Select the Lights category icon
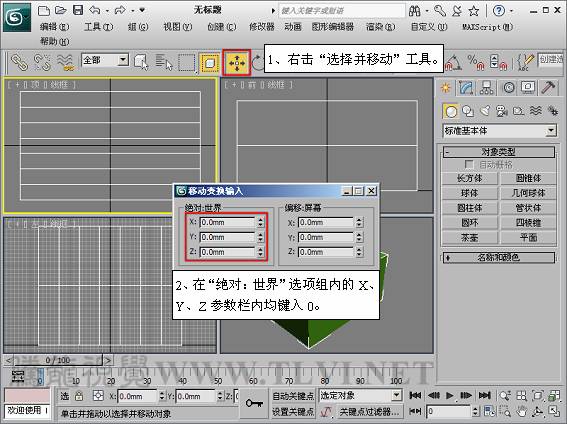Viewport: 567px width, 424px height. coord(485,111)
